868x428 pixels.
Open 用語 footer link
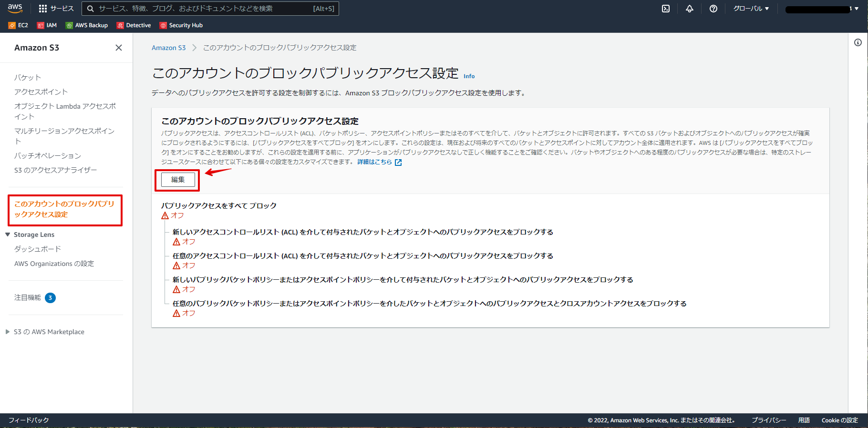[x=804, y=420]
